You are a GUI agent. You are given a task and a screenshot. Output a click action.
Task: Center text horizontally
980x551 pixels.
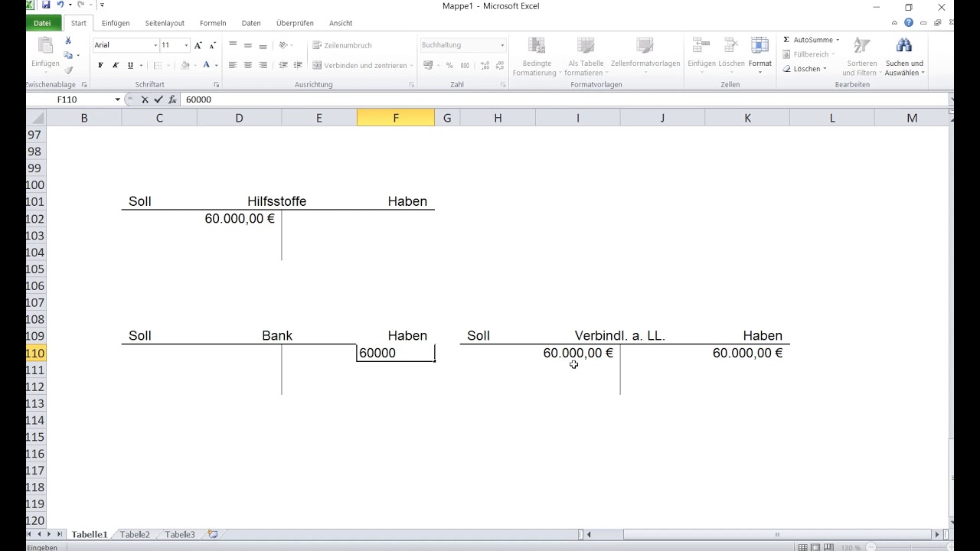click(x=248, y=66)
